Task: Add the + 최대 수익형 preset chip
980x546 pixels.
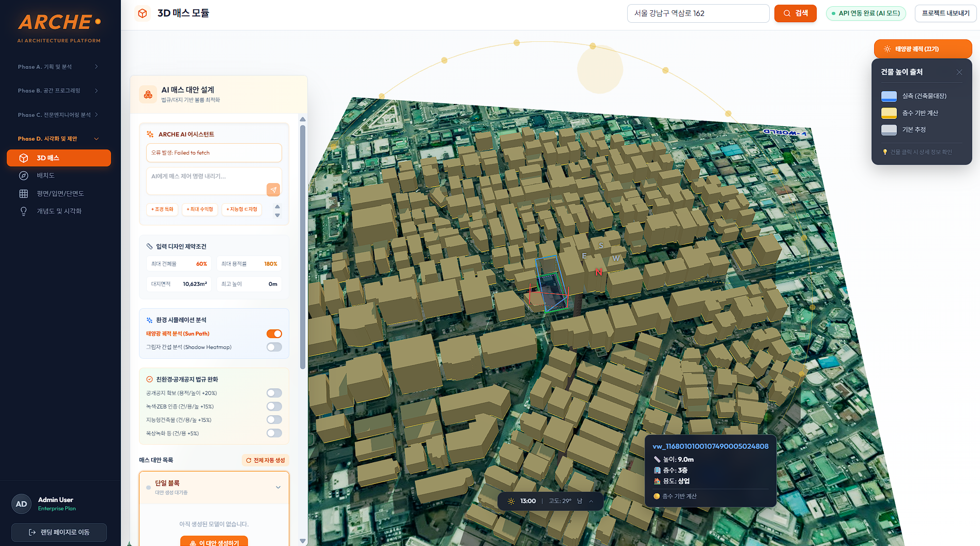Action: point(200,209)
